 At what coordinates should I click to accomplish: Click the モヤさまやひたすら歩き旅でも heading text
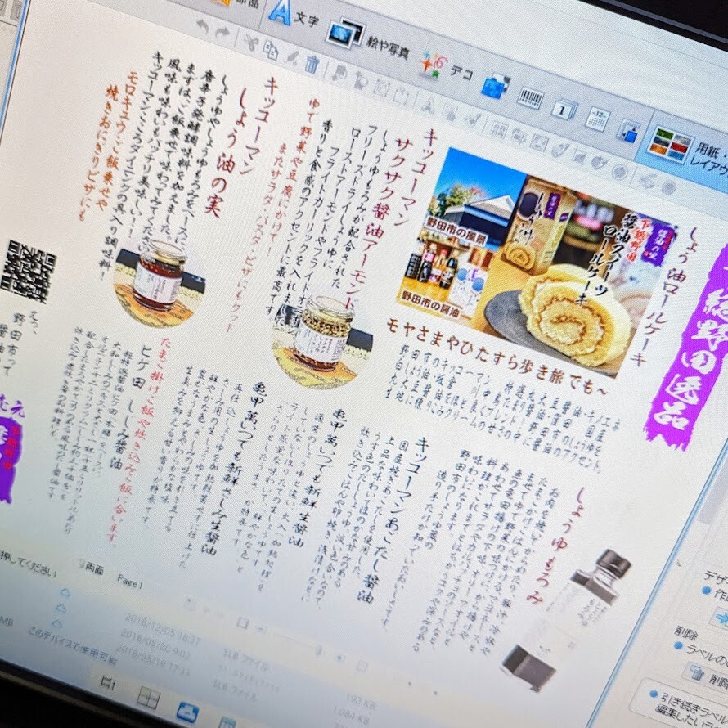pos(495,357)
